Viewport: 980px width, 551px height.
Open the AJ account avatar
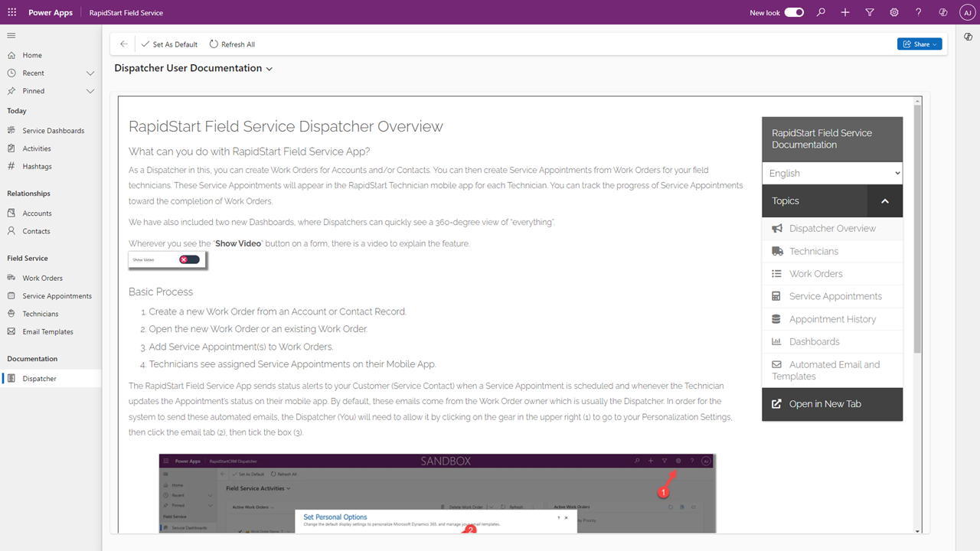coord(967,12)
